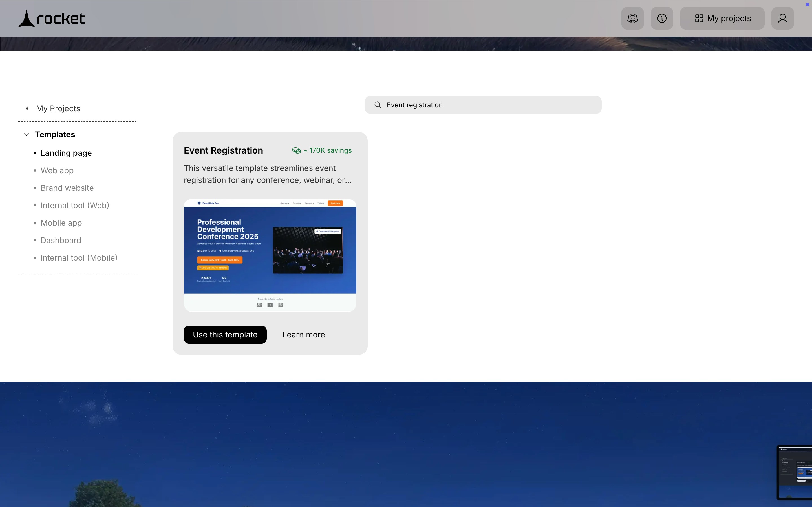
Task: Select the Landing page template category
Action: click(66, 153)
